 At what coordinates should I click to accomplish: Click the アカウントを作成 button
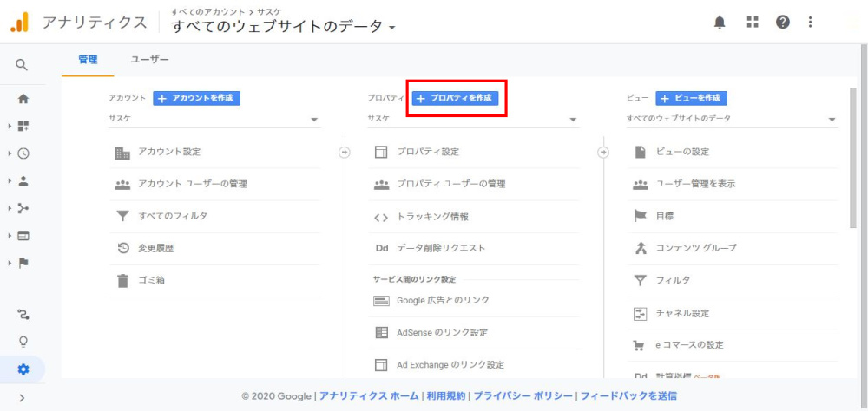coord(197,98)
